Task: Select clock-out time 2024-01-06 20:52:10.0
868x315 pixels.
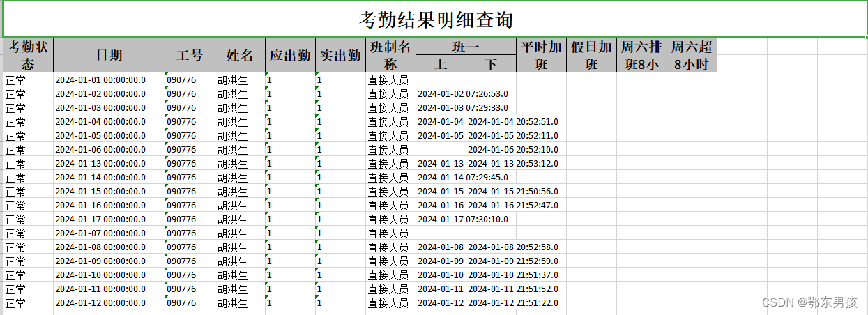Action: [513, 149]
